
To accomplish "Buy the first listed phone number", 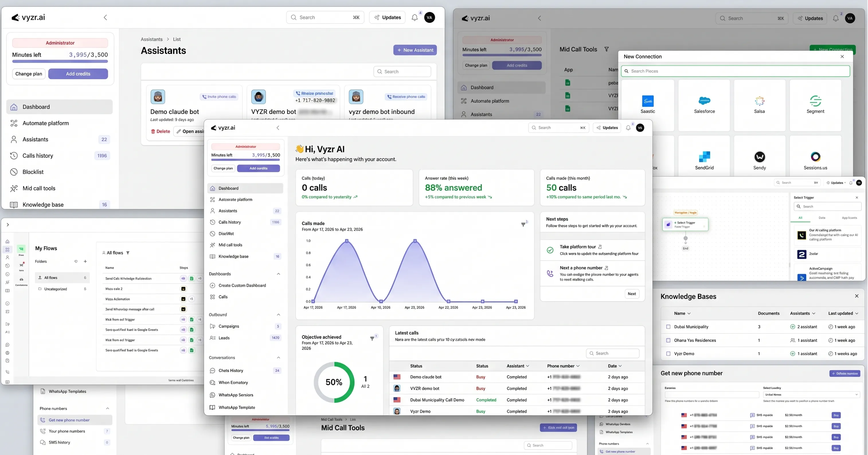I will [x=836, y=415].
